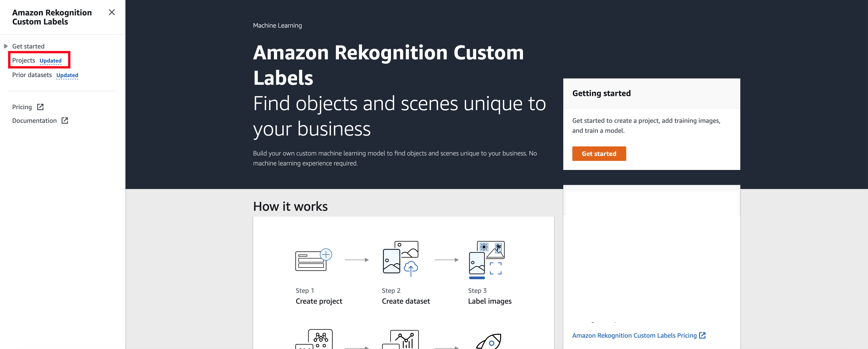The width and height of the screenshot is (868, 349).
Task: Open the Documentation link in the sidebar
Action: (x=34, y=121)
